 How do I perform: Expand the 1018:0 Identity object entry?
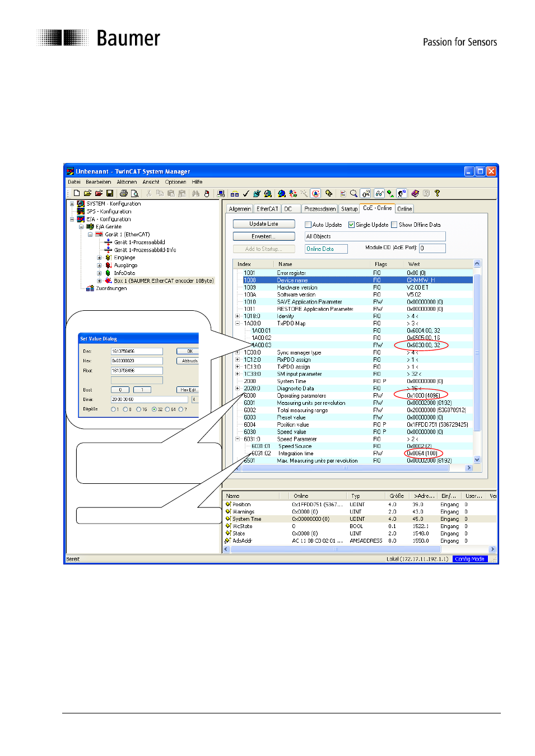(238, 316)
